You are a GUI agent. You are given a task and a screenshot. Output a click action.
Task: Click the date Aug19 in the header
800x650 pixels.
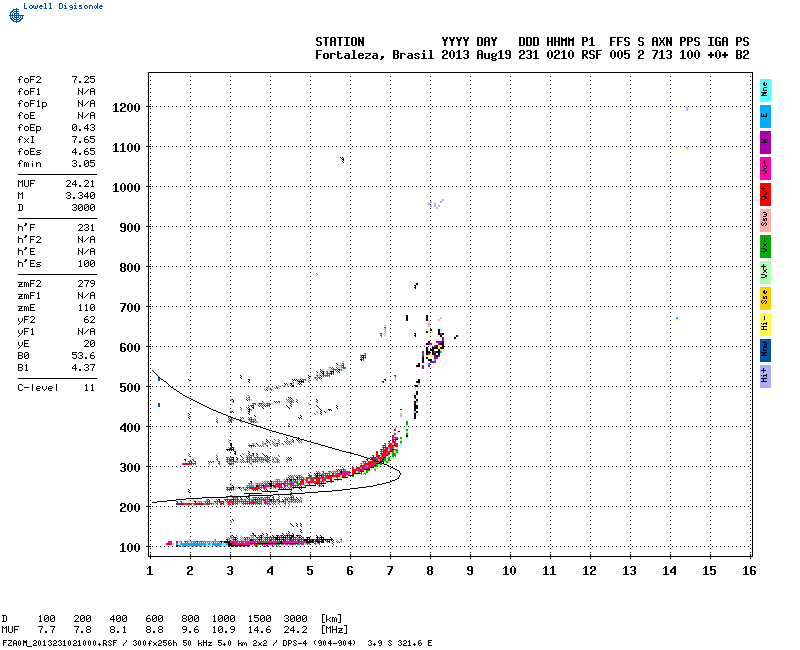pos(493,55)
